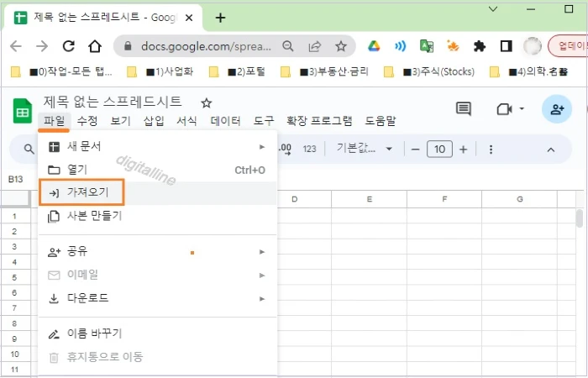Click the green translate extension icon
The image size is (588, 378).
427,46
